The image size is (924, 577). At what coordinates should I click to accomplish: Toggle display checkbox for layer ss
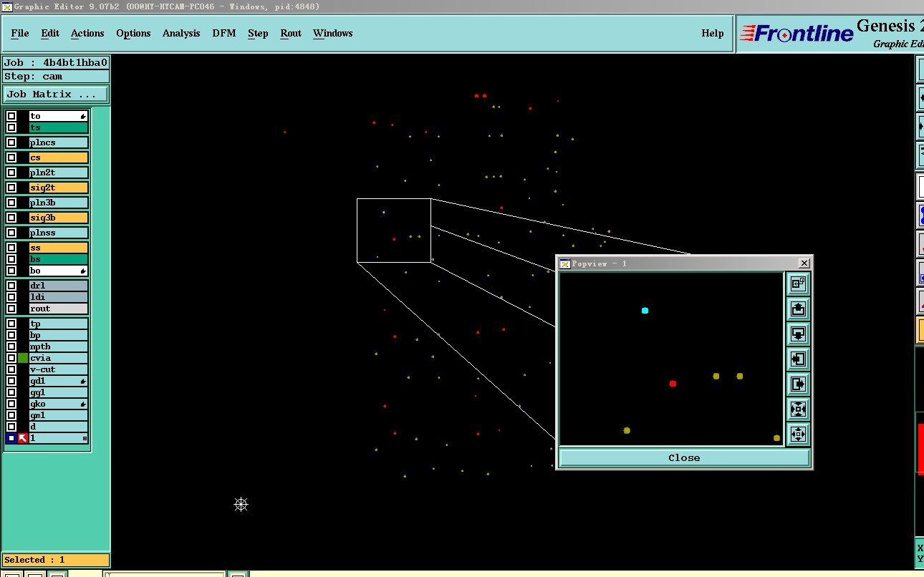(x=11, y=248)
